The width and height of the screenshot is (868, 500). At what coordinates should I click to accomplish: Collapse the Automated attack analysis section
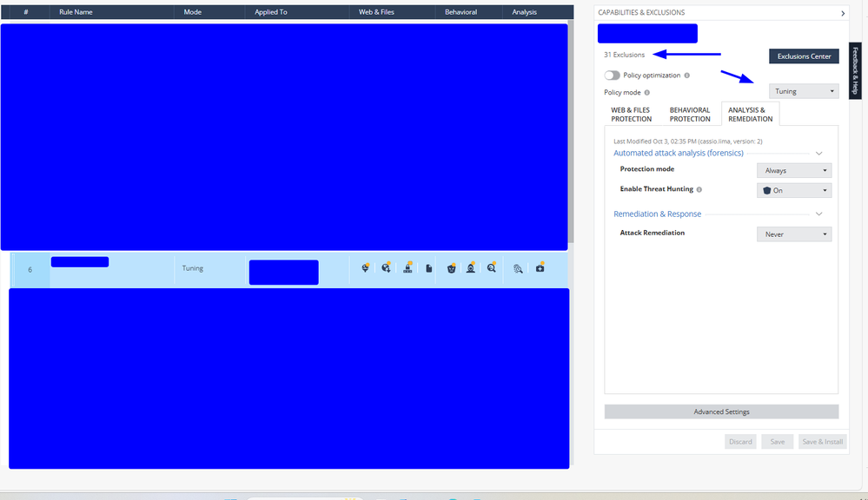click(x=818, y=153)
